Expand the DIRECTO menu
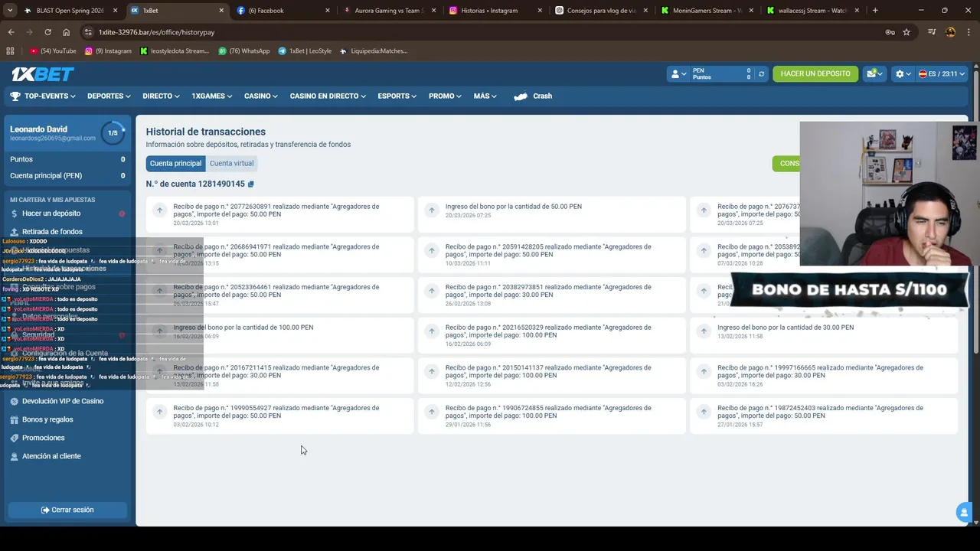 [161, 96]
